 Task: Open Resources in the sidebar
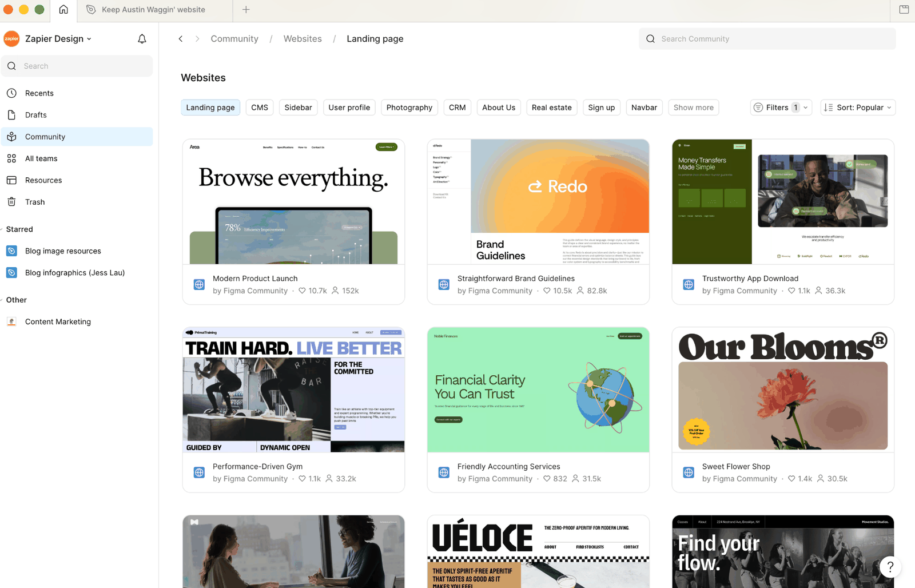[77, 180]
